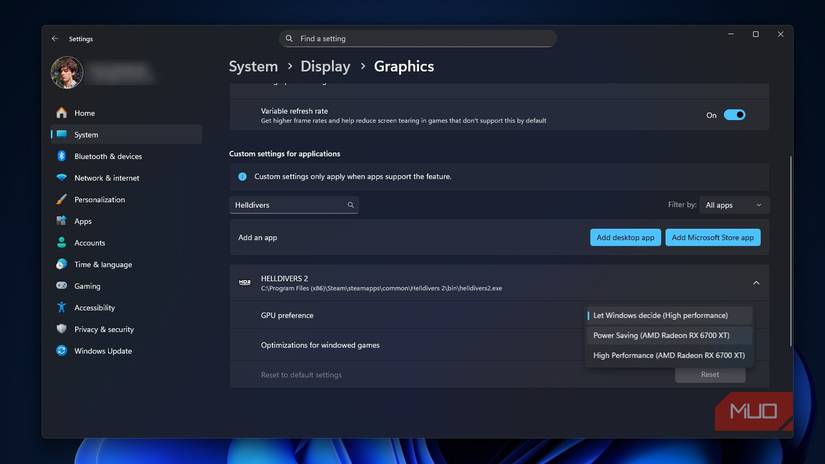This screenshot has width=825, height=464.
Task: Open Accounts settings
Action: pos(126,243)
